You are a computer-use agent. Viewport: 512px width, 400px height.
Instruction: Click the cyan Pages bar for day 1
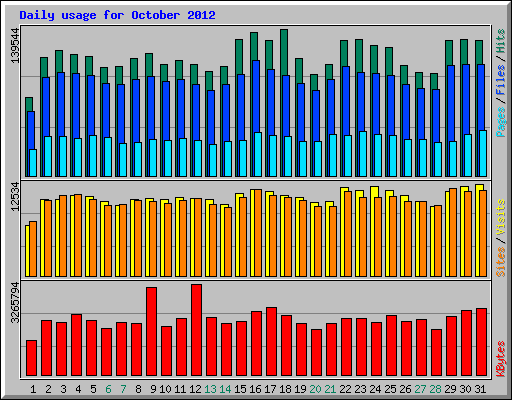33,163
